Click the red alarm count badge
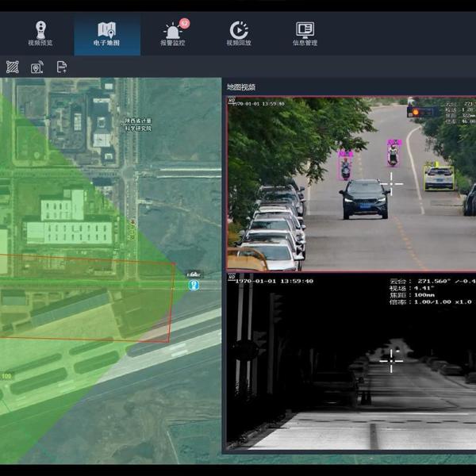 coord(184,24)
